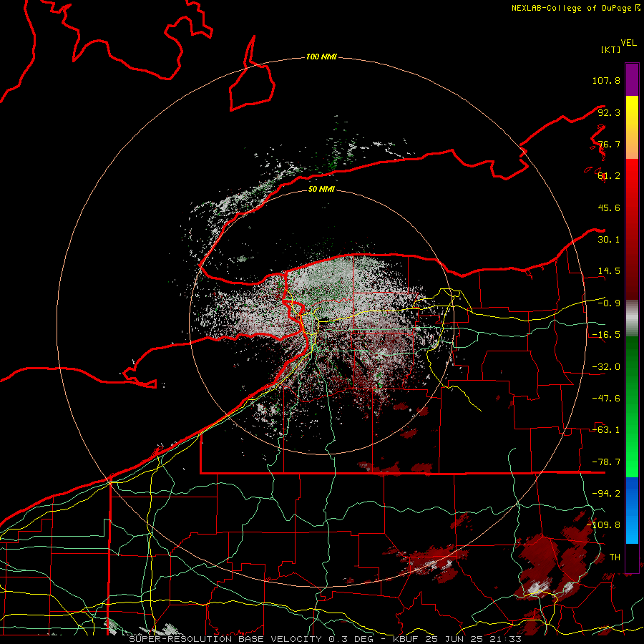Click the [KT] units label
Screen dimensions: 644x644
click(611, 49)
